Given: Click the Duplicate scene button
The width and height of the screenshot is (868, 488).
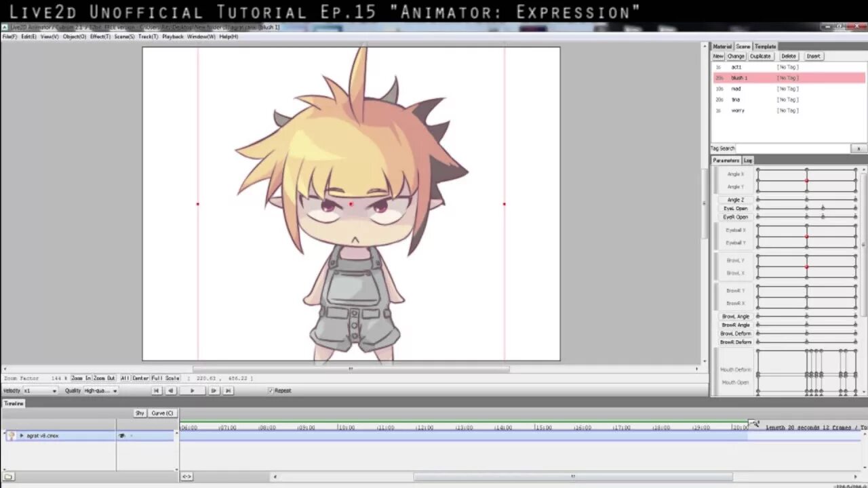Looking at the screenshot, I should 760,56.
